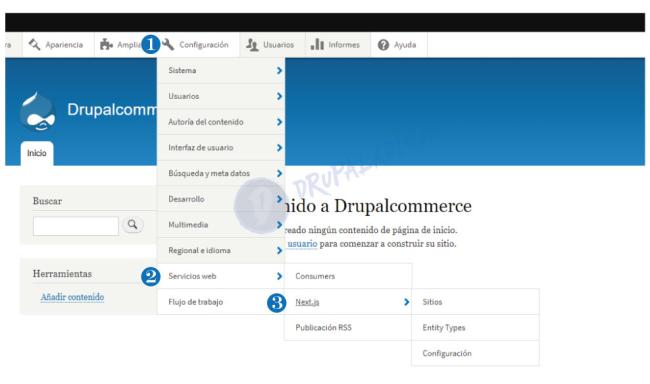This screenshot has width=650, height=384.
Task: Select Sitios under Next.js
Action: click(475, 302)
